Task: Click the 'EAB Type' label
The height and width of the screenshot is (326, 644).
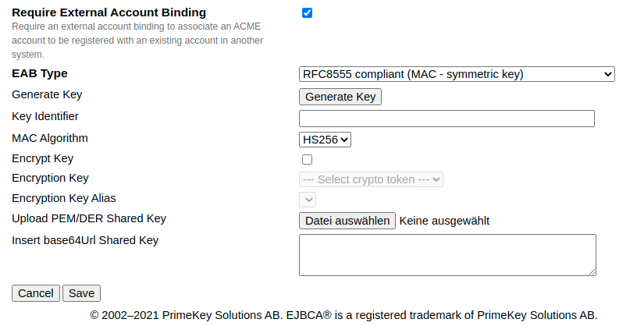Action: point(40,73)
